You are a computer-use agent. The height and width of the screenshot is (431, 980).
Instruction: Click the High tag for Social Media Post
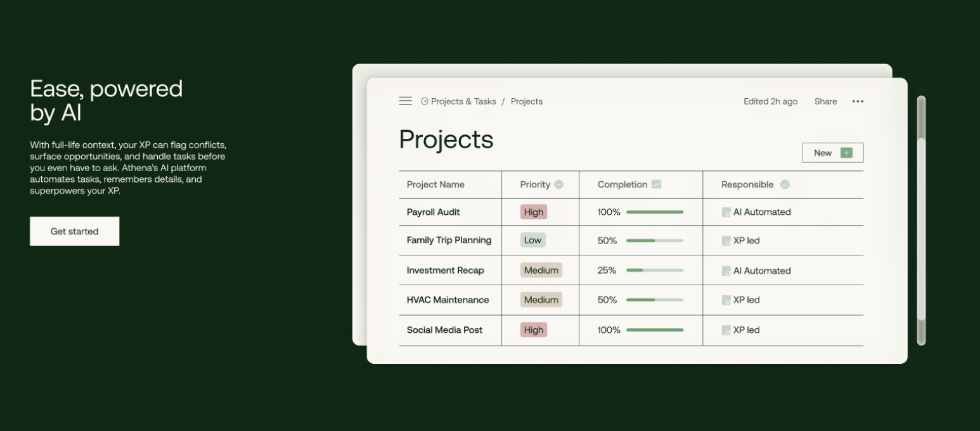click(534, 330)
